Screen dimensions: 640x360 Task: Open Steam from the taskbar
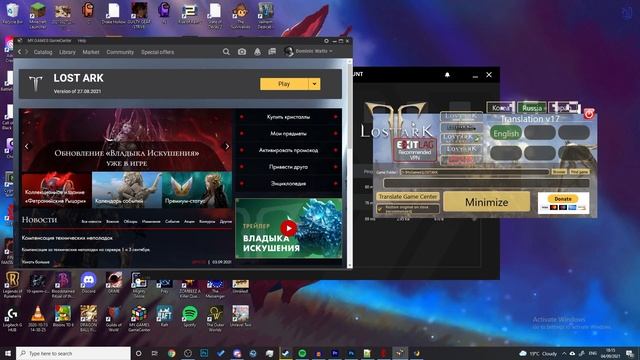(x=286, y=353)
